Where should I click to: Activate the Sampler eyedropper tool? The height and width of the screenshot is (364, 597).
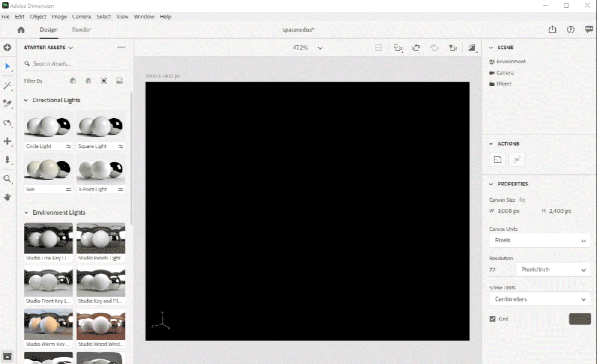[x=8, y=104]
